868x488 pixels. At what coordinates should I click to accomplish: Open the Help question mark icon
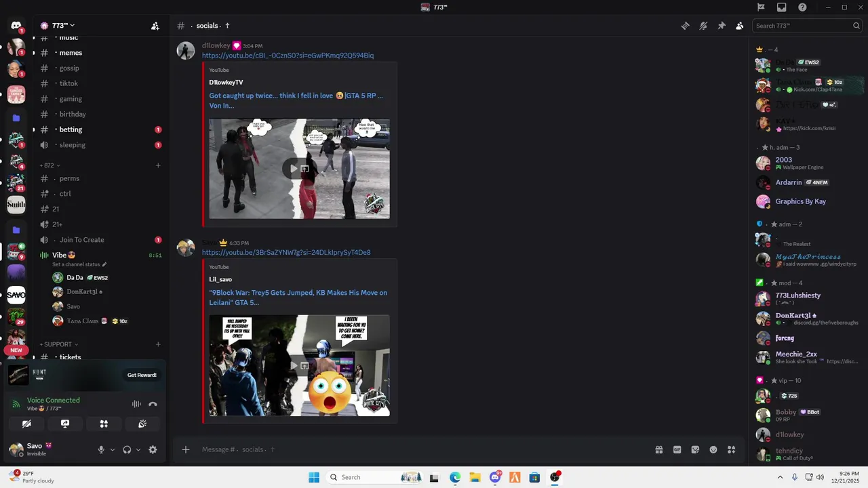(802, 7)
